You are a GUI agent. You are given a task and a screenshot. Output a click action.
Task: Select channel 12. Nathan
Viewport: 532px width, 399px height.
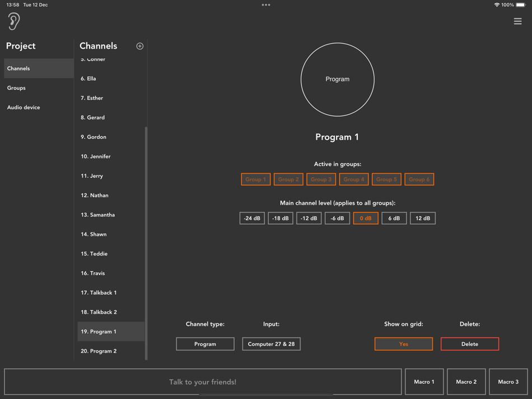click(x=111, y=195)
